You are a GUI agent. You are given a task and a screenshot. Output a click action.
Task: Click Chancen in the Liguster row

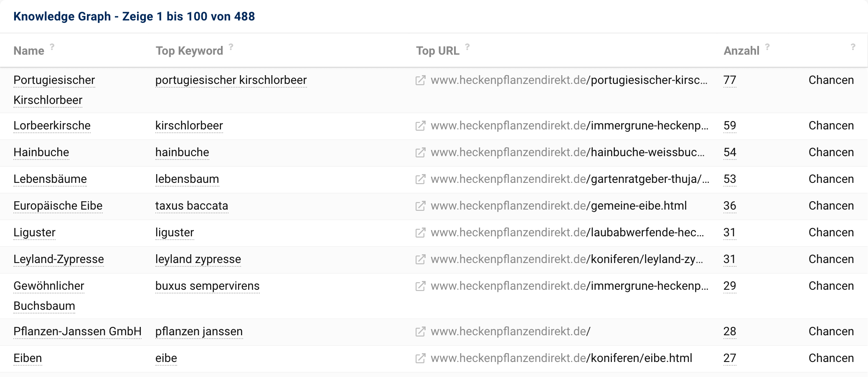coord(831,233)
